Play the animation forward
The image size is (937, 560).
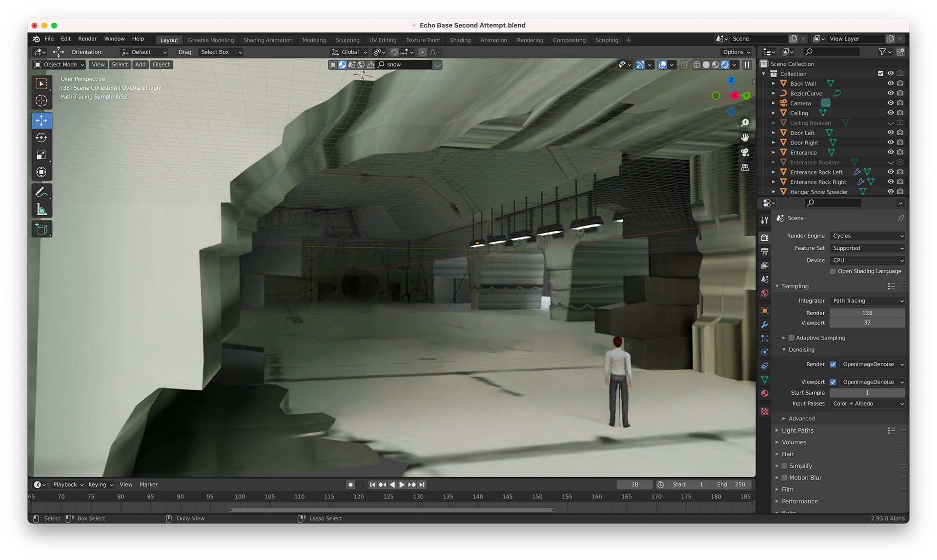point(402,484)
